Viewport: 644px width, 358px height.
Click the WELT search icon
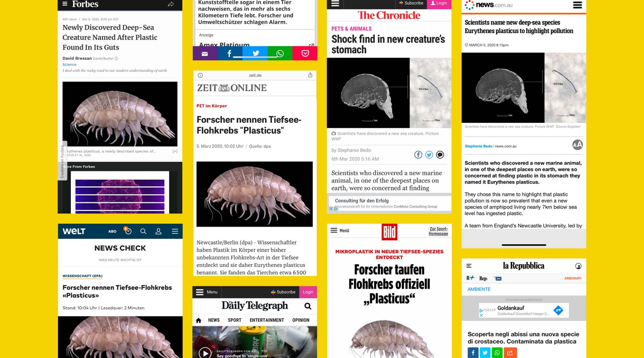(143, 231)
